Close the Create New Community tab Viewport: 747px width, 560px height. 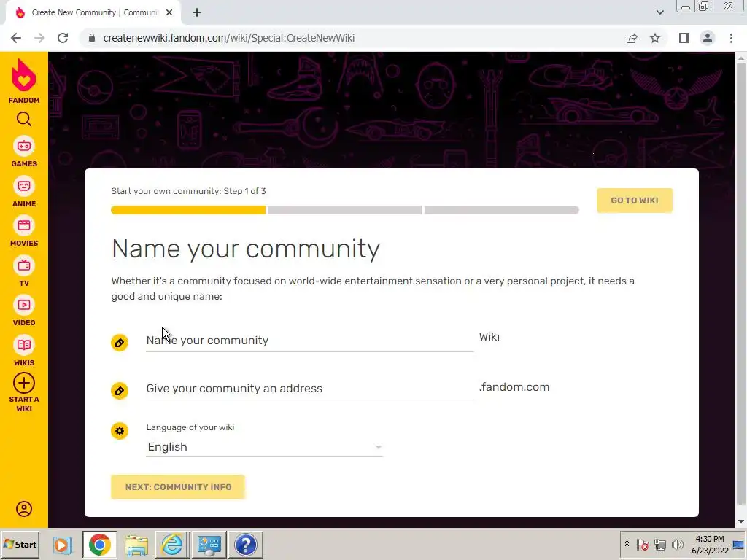coord(169,13)
